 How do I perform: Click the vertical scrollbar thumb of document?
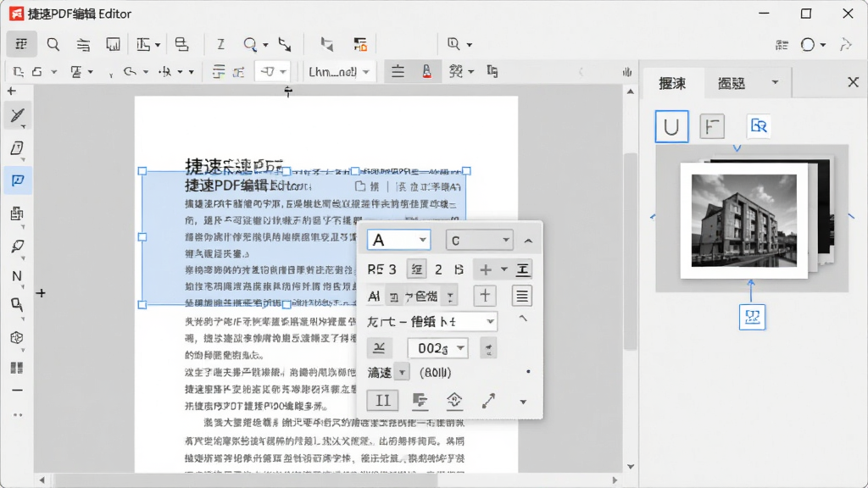631,252
